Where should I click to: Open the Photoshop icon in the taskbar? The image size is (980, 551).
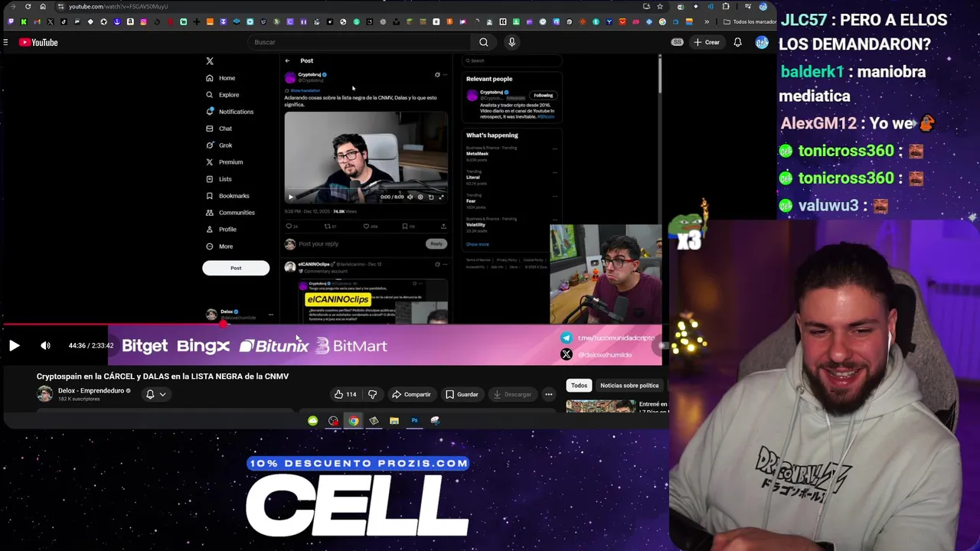coord(414,420)
